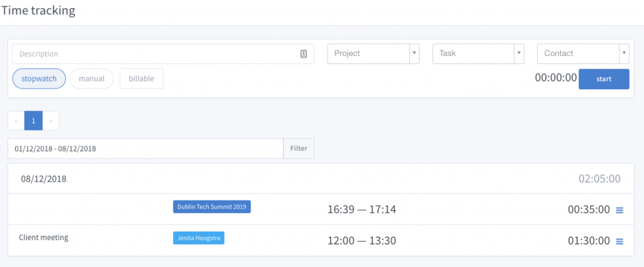Select page 1 in pagination
The width and height of the screenshot is (644, 267).
click(x=34, y=121)
